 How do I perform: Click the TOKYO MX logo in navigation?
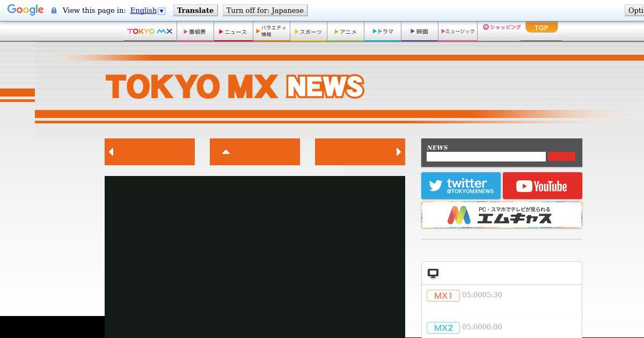[x=150, y=31]
